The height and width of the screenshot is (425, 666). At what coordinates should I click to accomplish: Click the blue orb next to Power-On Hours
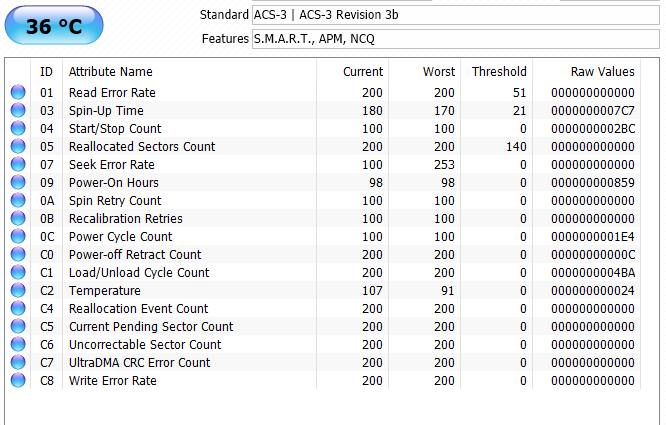coord(18,183)
